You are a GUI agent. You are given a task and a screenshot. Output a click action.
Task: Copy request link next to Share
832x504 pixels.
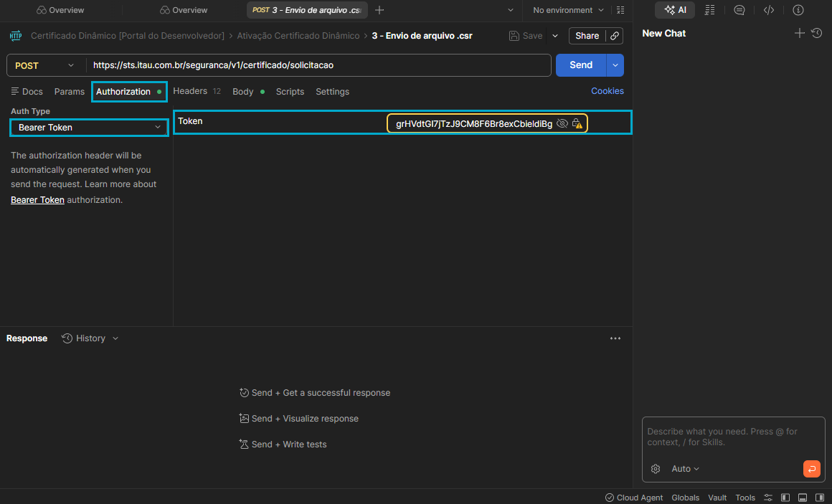point(615,36)
